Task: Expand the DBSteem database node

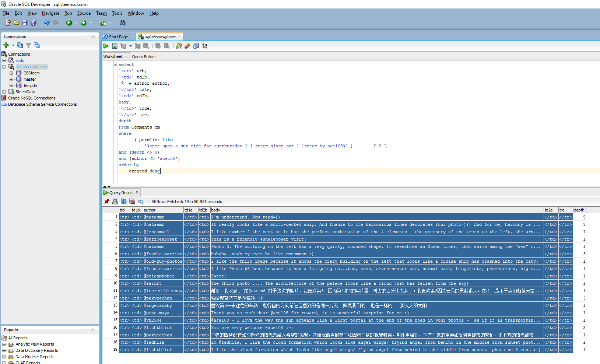Action: click(11, 73)
